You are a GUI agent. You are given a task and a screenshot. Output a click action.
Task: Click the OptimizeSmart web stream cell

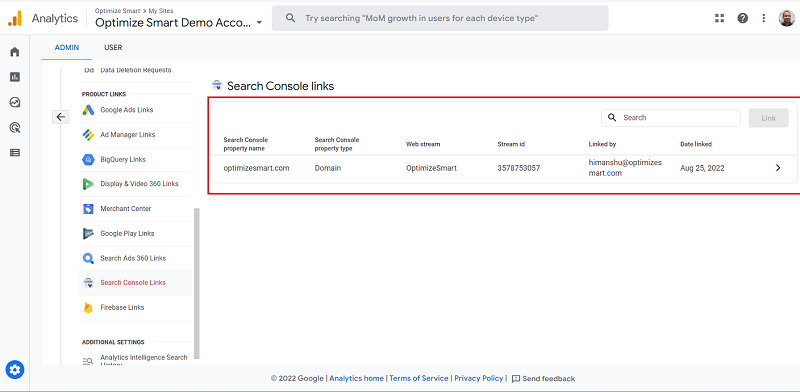(431, 168)
